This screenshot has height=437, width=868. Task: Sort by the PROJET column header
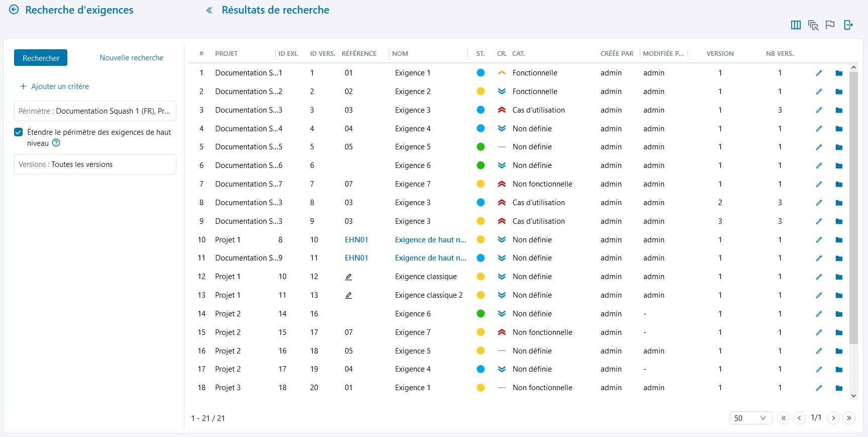click(x=226, y=53)
